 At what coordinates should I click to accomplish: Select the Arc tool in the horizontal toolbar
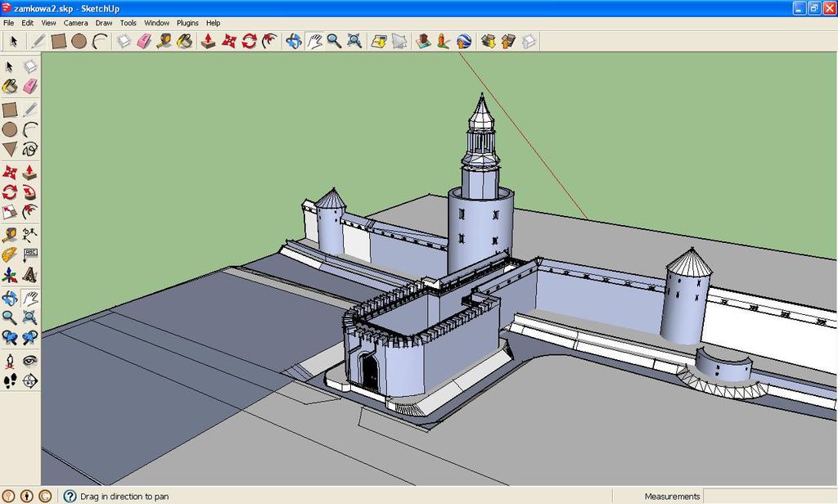[100, 41]
